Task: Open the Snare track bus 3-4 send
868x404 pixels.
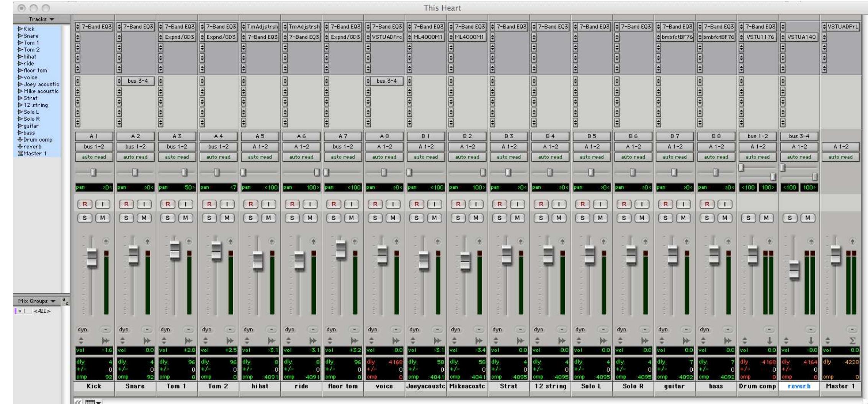Action: tap(138, 81)
